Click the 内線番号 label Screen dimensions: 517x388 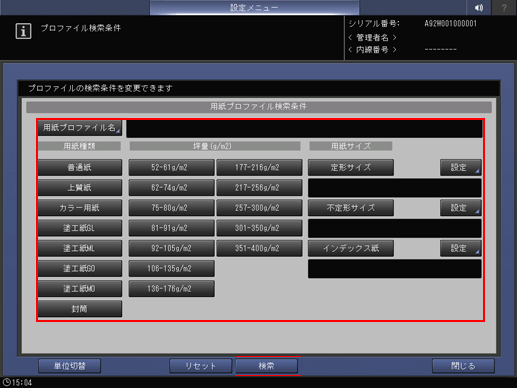click(372, 50)
